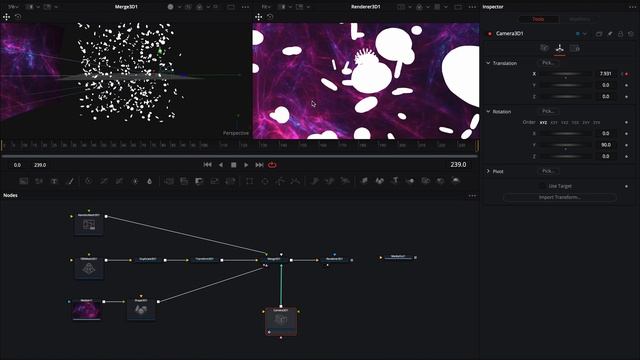The width and height of the screenshot is (640, 360).
Task: Toggle keyframe for Translation Y
Action: click(x=627, y=85)
